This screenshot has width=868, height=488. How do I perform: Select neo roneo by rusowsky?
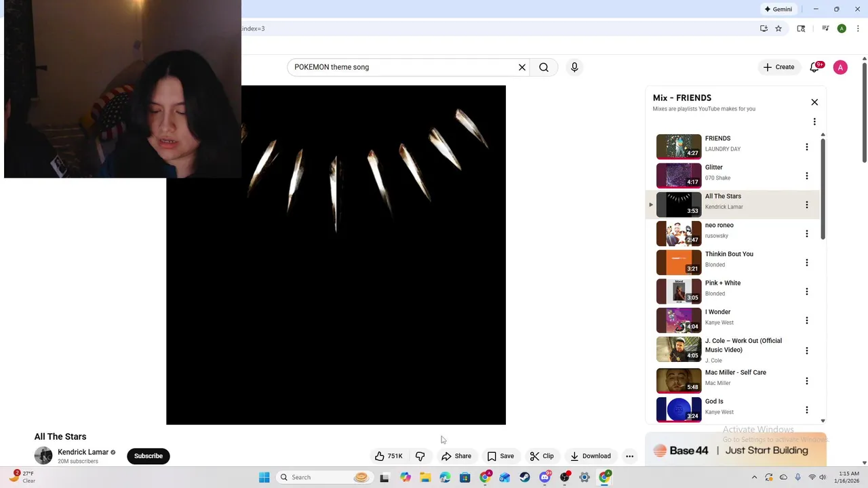point(732,234)
